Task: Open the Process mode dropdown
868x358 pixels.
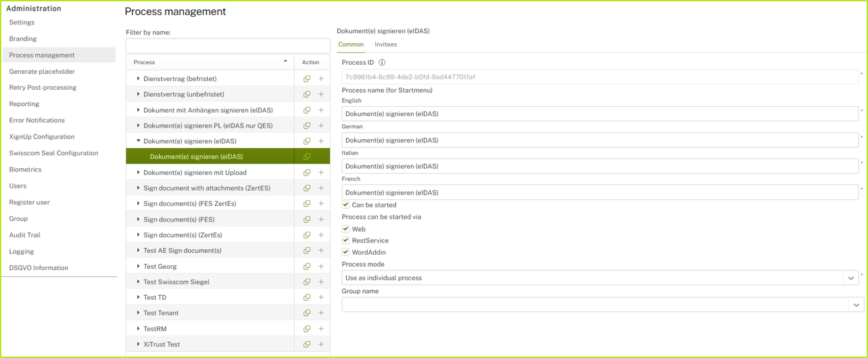Action: (850, 278)
